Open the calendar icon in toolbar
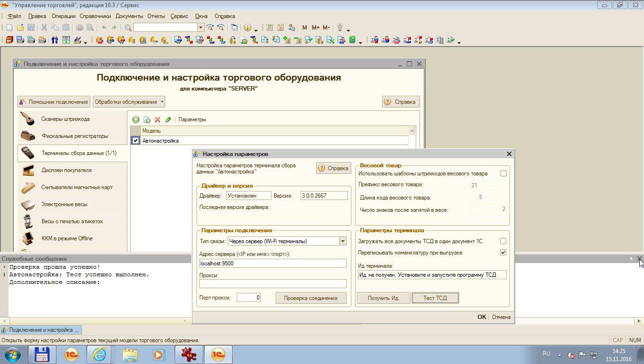644x364 pixels. coord(281,28)
